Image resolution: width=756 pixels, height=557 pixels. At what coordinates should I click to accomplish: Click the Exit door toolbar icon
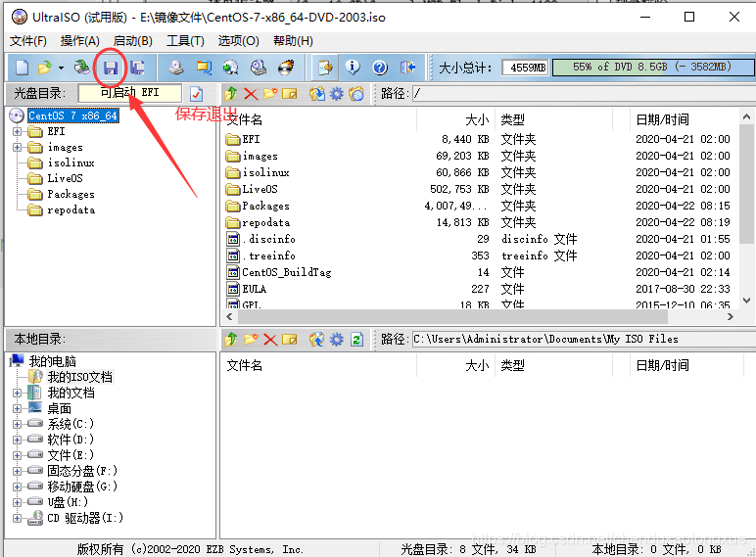pyautogui.click(x=407, y=68)
